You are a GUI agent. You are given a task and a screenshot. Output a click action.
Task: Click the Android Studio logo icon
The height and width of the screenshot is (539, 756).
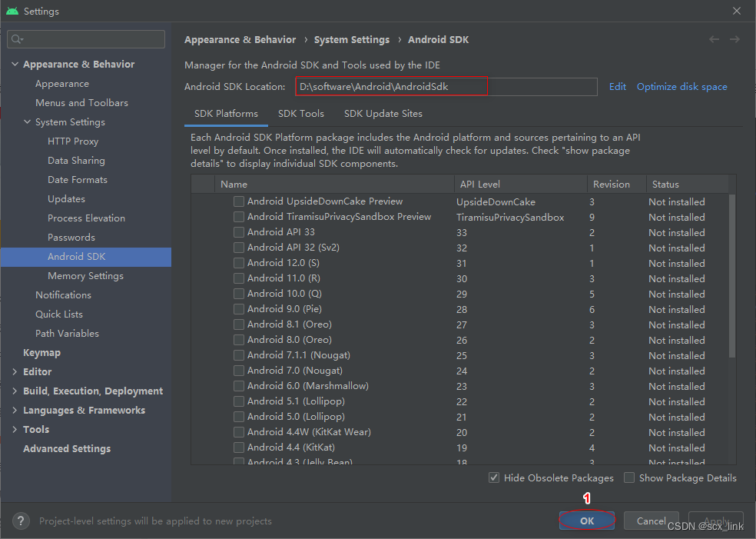pos(12,11)
